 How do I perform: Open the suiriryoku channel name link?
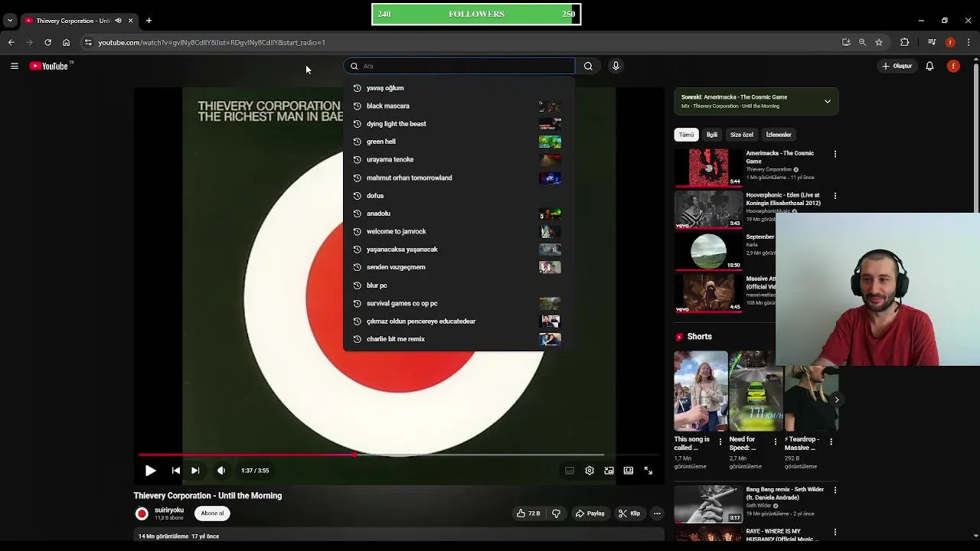[169, 510]
